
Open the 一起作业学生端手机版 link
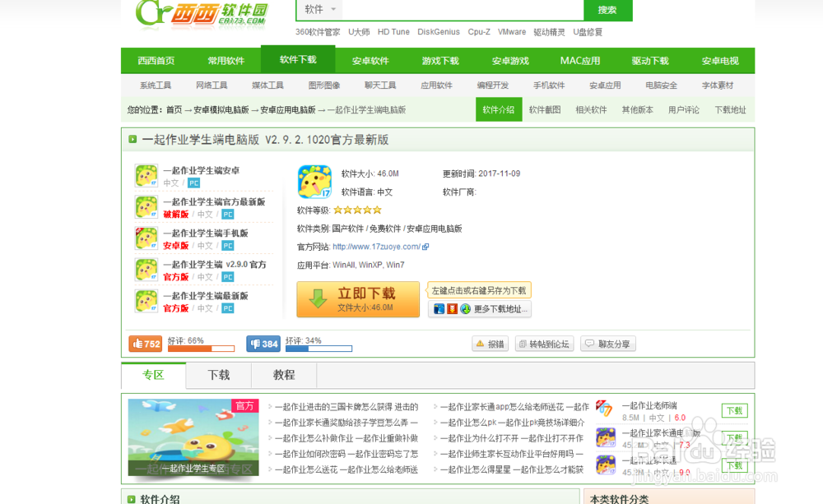[x=205, y=234]
